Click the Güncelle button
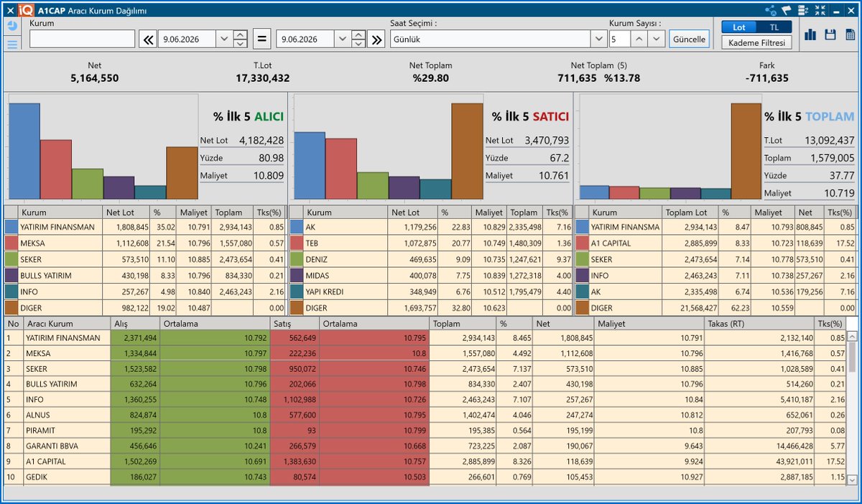This screenshot has height=504, width=862. coord(689,39)
